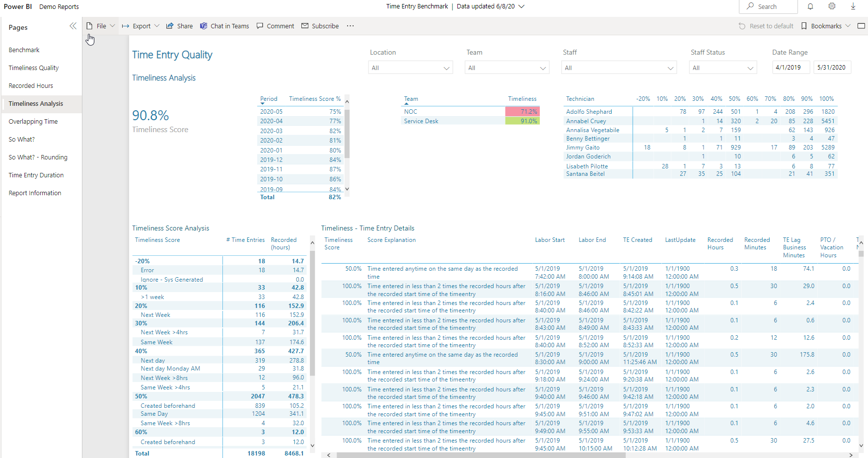868x458 pixels.
Task: Expand Bookmarks dropdown chevron
Action: [x=848, y=26]
